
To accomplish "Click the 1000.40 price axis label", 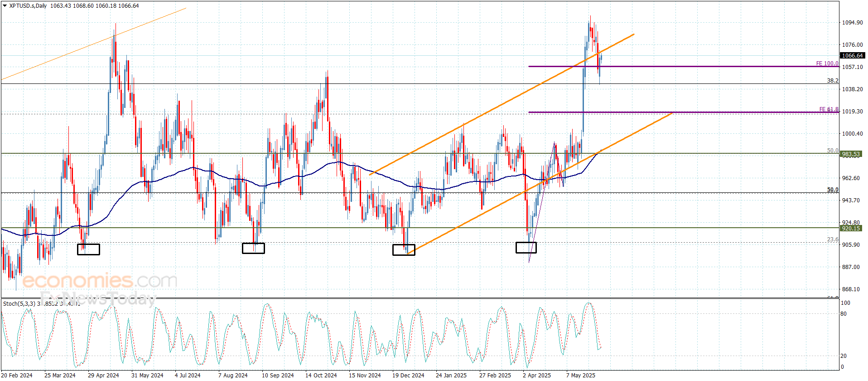I will pyautogui.click(x=852, y=134).
